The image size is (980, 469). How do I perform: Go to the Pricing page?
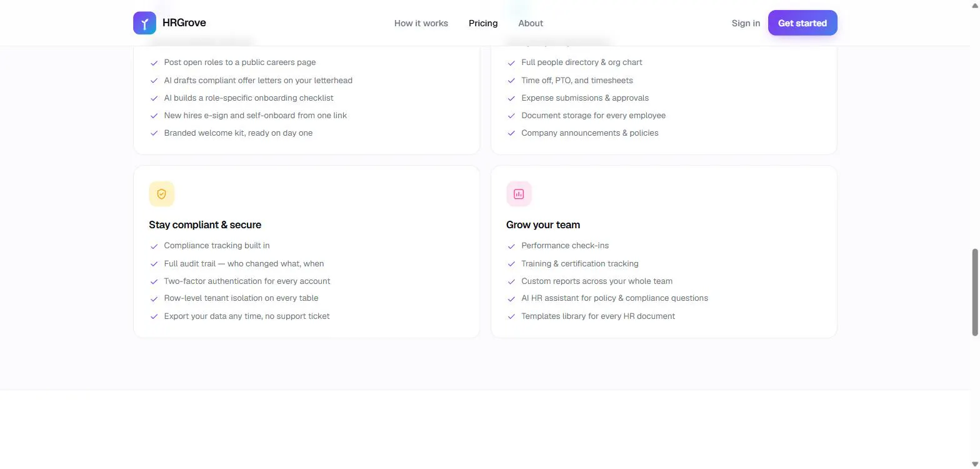(483, 23)
